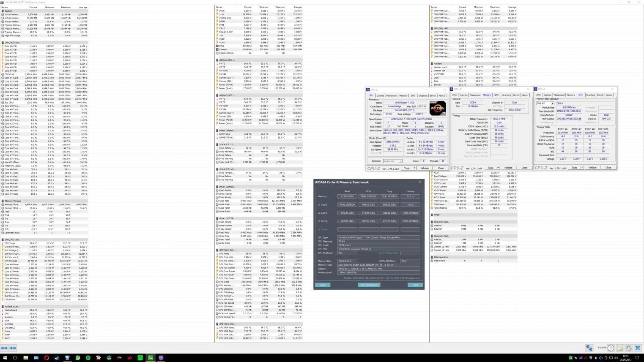Switch to purple CPU-Z taskbar icon

click(161, 357)
